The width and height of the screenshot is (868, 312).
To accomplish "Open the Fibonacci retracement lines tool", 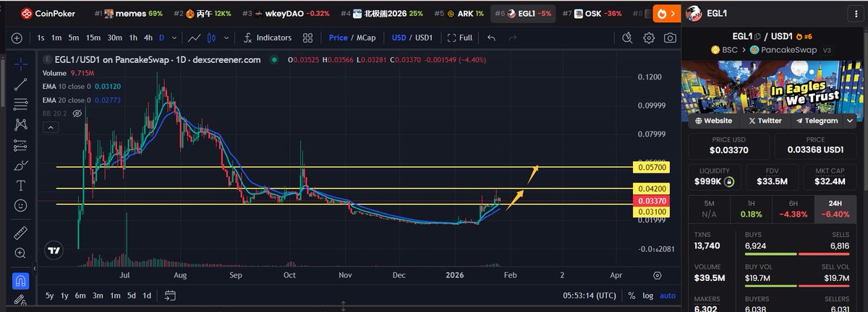I will (20, 105).
